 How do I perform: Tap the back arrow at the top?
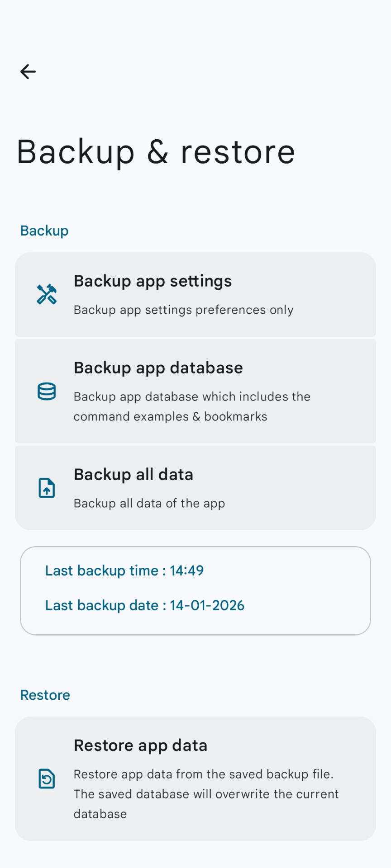tap(28, 71)
